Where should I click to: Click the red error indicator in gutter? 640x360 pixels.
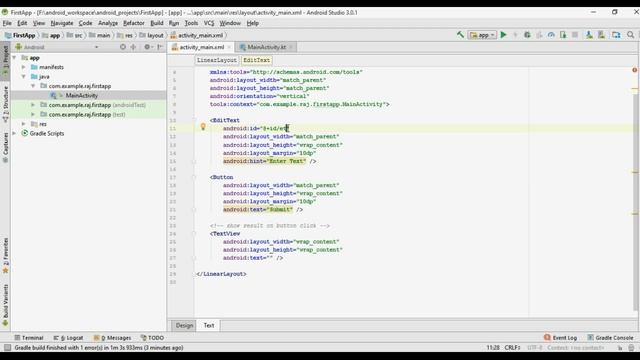click(635, 70)
